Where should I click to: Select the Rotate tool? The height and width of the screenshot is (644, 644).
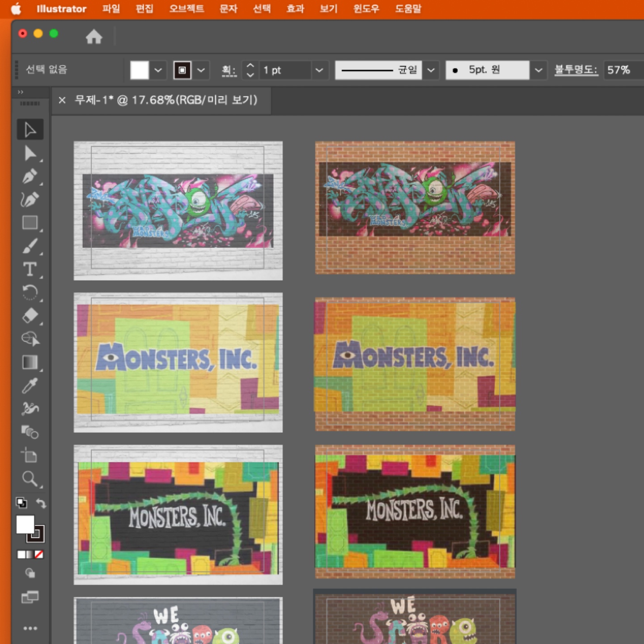[30, 292]
